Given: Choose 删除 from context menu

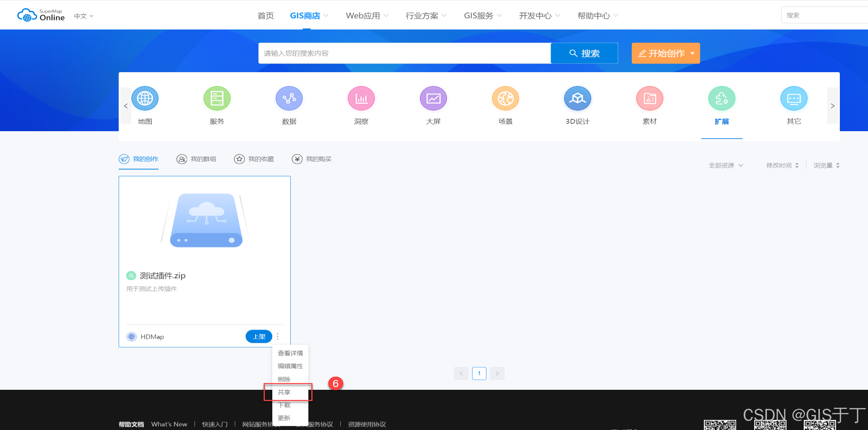Looking at the screenshot, I should [x=290, y=379].
